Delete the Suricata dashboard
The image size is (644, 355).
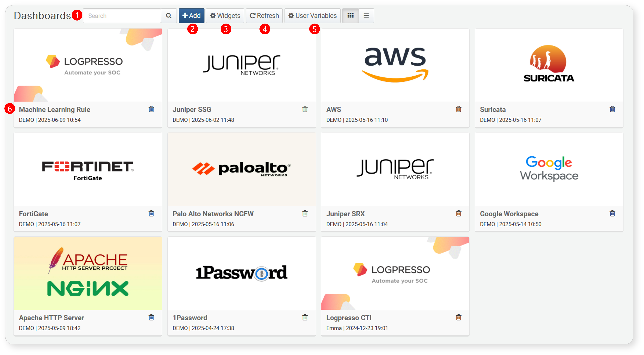(x=612, y=109)
